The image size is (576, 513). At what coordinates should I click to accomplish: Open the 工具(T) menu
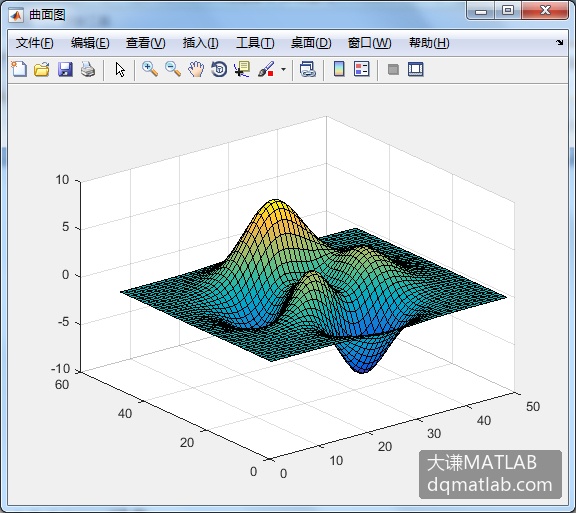255,43
